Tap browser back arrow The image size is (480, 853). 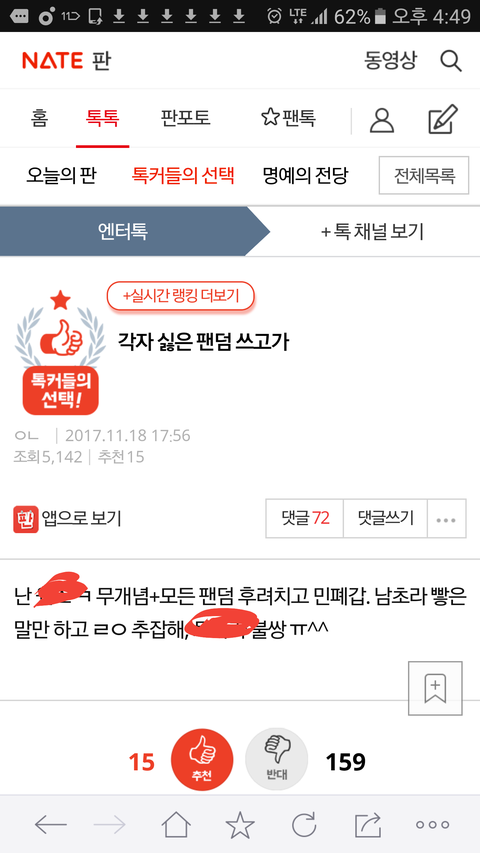click(51, 825)
